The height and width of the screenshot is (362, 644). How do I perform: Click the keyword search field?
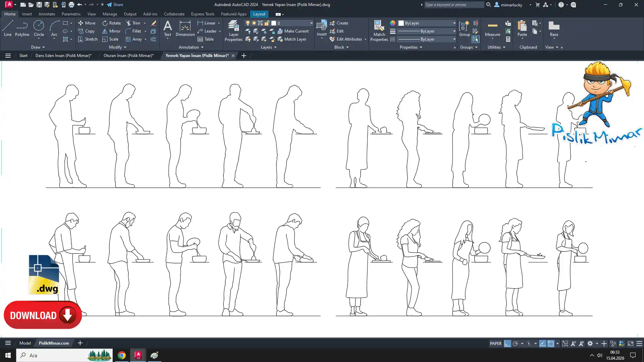click(453, 5)
